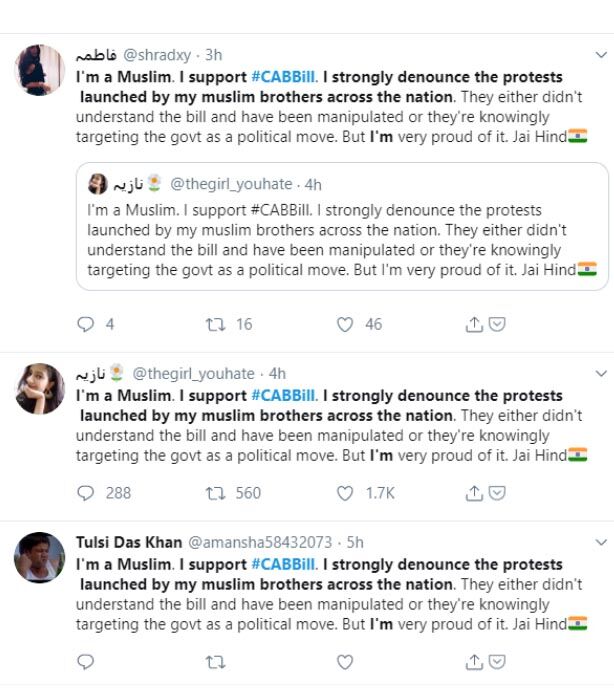Retweet Tulsi Das Khan's tweet
This screenshot has width=614, height=691.
[213, 661]
